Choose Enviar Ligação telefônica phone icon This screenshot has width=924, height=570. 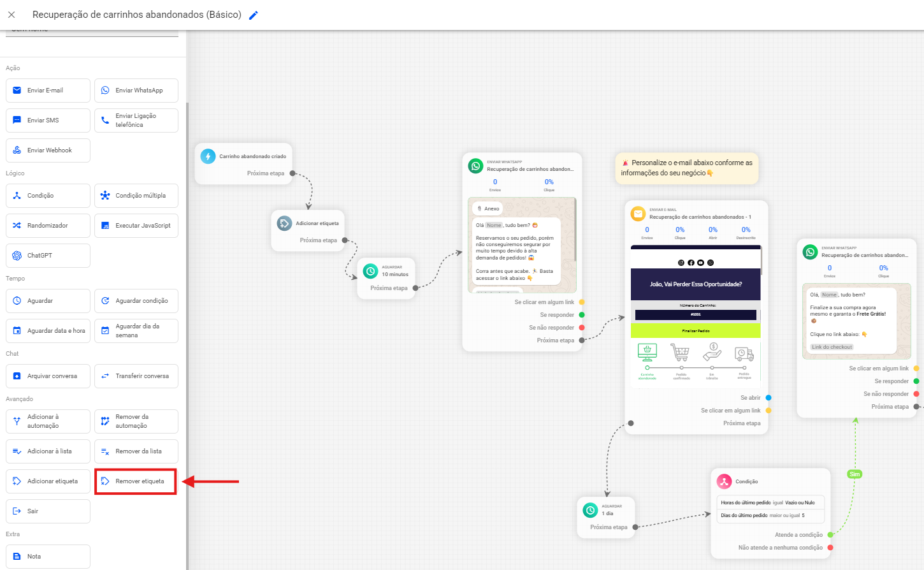pyautogui.click(x=105, y=121)
